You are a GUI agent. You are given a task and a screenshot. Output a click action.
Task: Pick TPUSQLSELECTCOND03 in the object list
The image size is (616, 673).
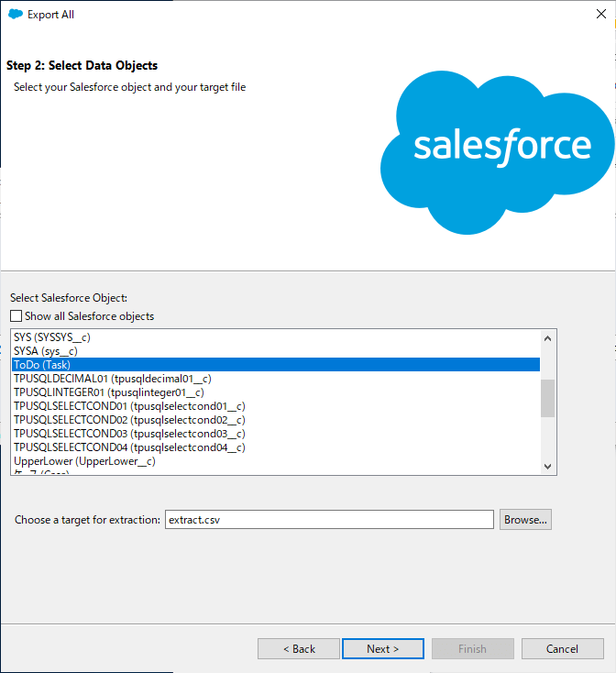[x=276, y=434]
